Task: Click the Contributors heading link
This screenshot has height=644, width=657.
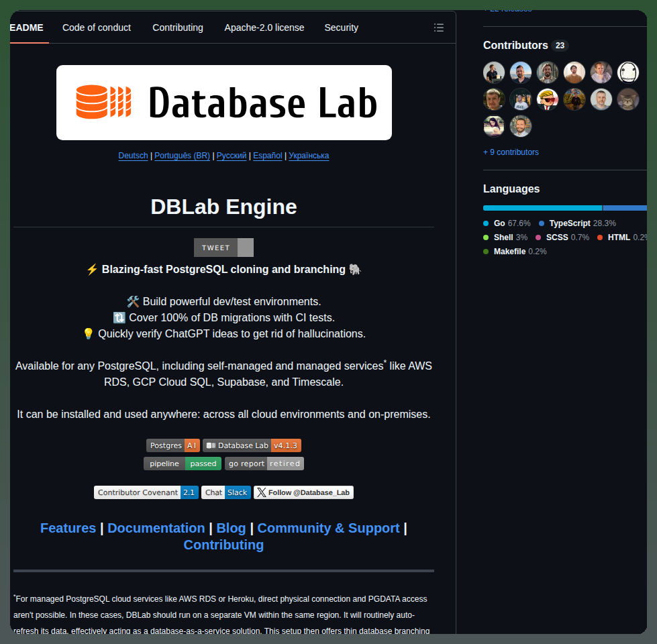Action: 515,45
